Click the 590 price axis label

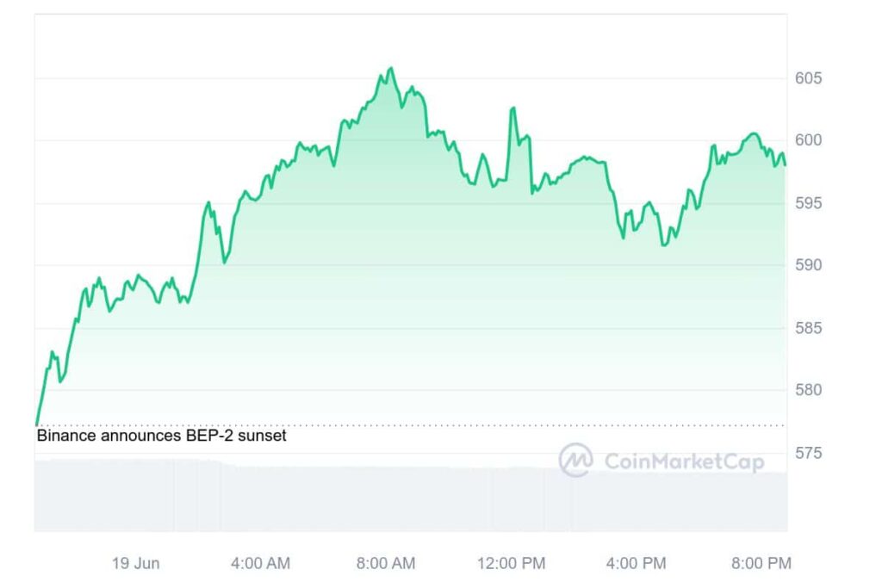[809, 265]
